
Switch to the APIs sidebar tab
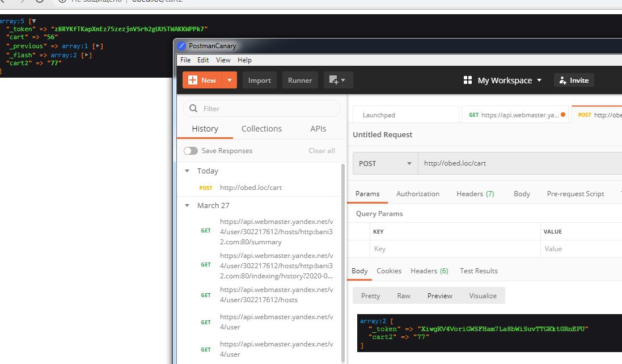coord(318,129)
